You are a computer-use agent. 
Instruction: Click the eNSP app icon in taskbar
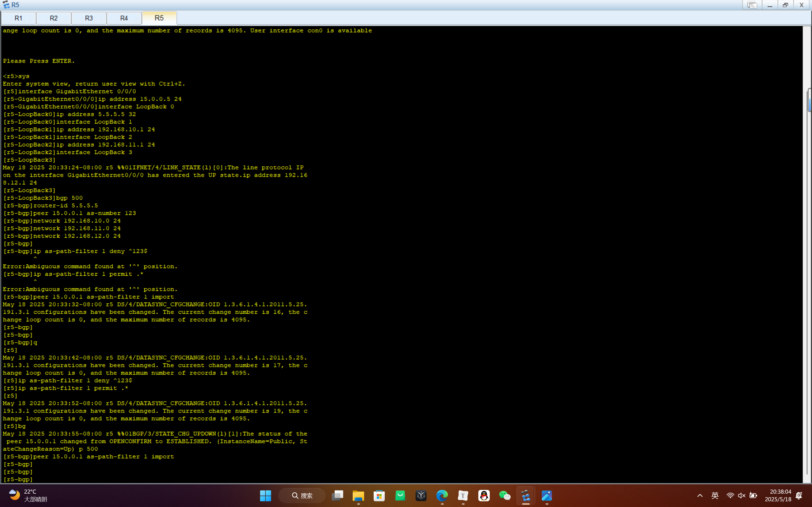pyautogui.click(x=526, y=495)
